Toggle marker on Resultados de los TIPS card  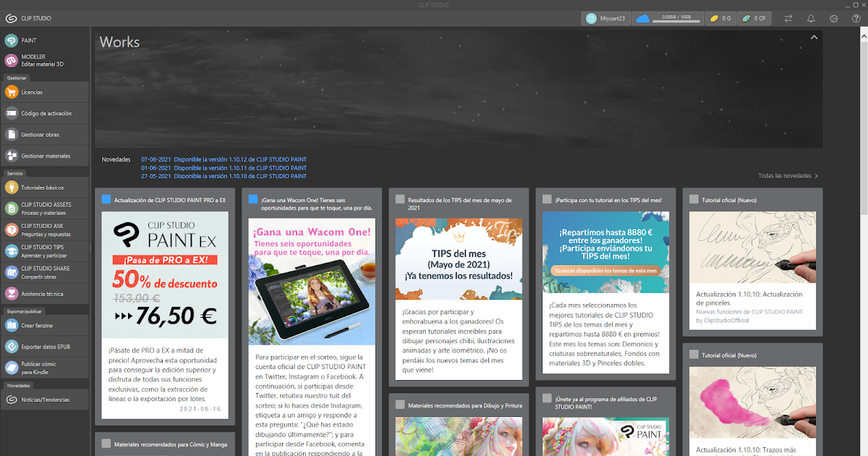coord(400,199)
